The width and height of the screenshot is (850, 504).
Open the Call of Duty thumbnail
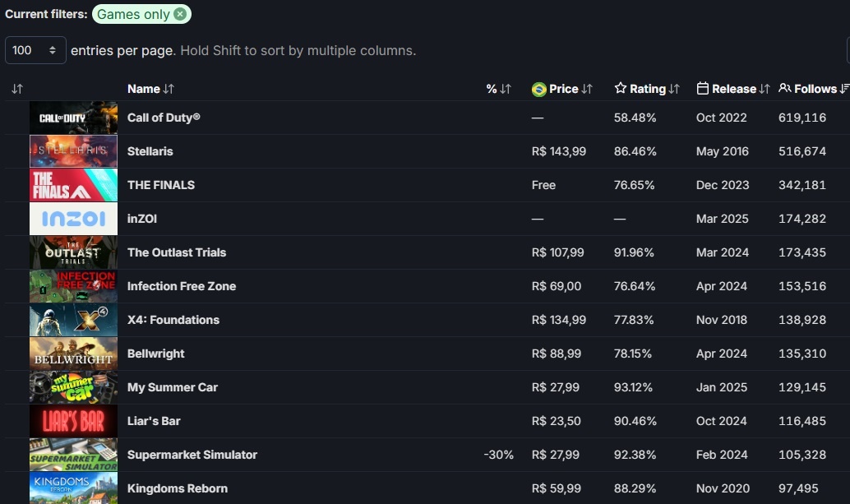pos(73,118)
